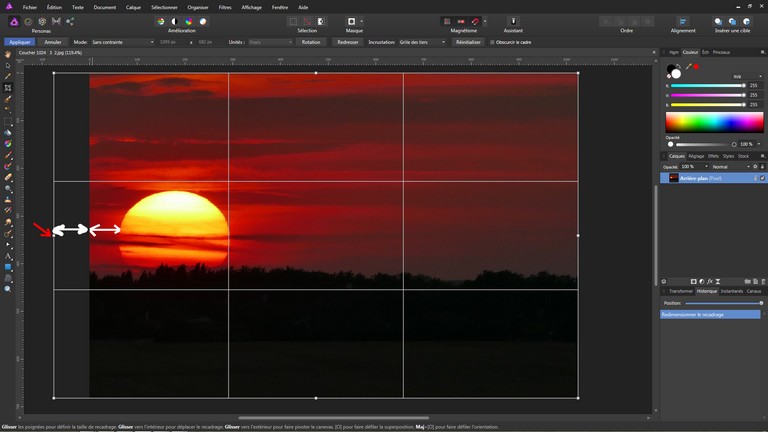The image size is (768, 432).
Task: Apply auto contrast enhancement icon
Action: (x=175, y=22)
